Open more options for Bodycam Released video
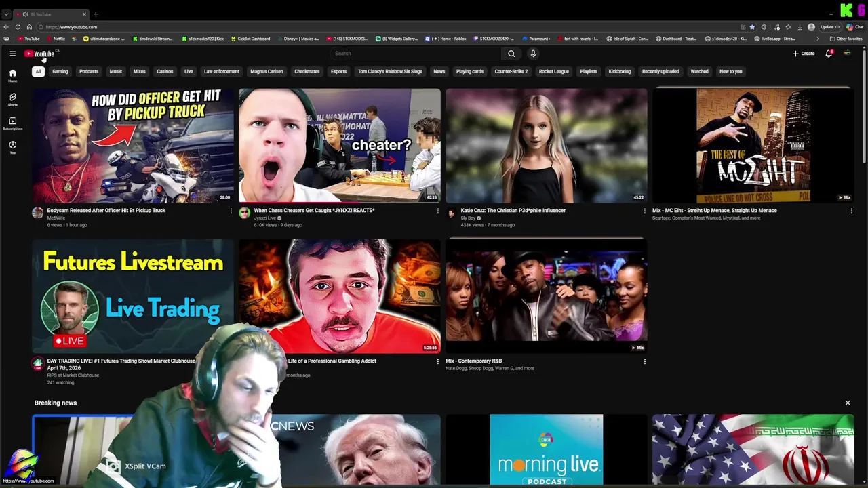868x488 pixels. pyautogui.click(x=231, y=211)
